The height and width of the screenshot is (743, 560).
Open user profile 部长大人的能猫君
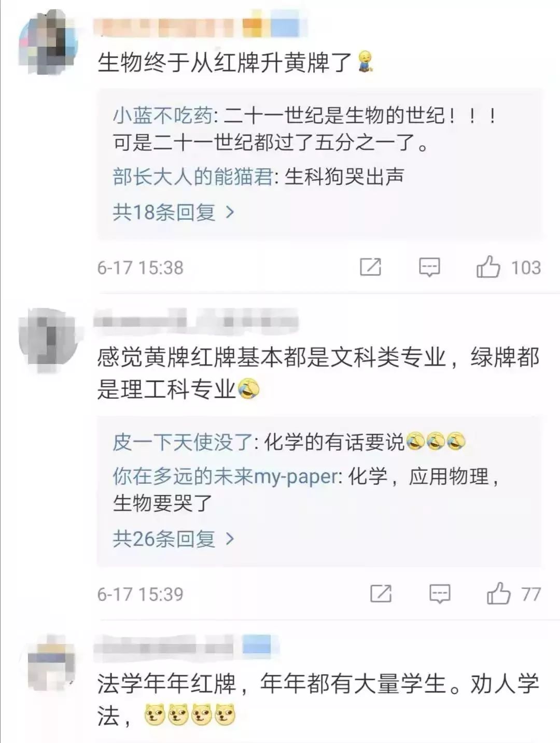[x=192, y=177]
